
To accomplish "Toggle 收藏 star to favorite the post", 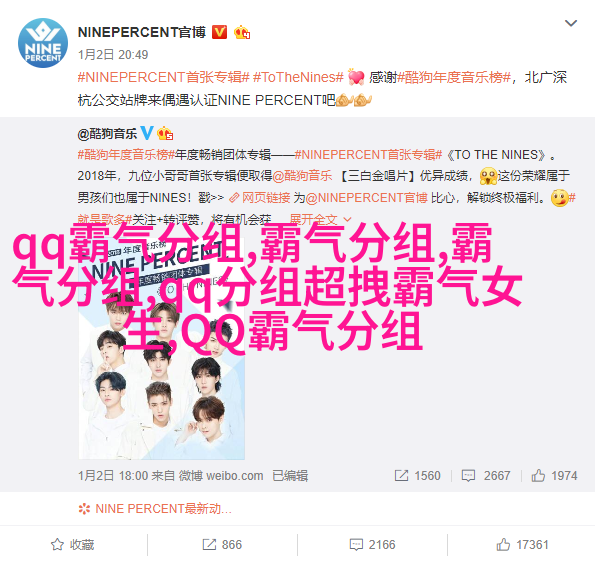I will (x=72, y=545).
